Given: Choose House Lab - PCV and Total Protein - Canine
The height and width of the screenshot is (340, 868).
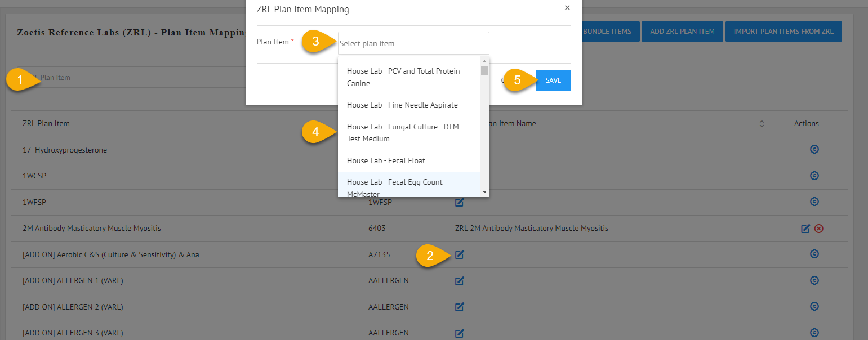Looking at the screenshot, I should pos(409,77).
